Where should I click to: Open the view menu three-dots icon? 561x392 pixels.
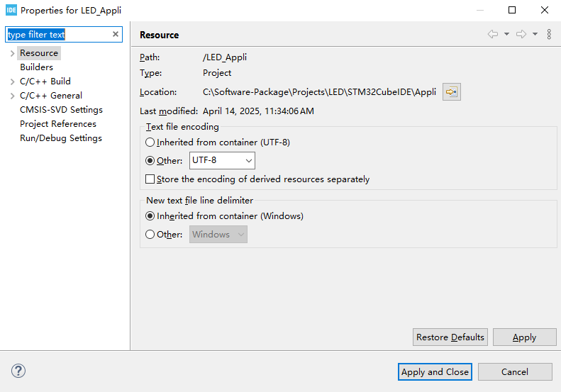tap(549, 34)
